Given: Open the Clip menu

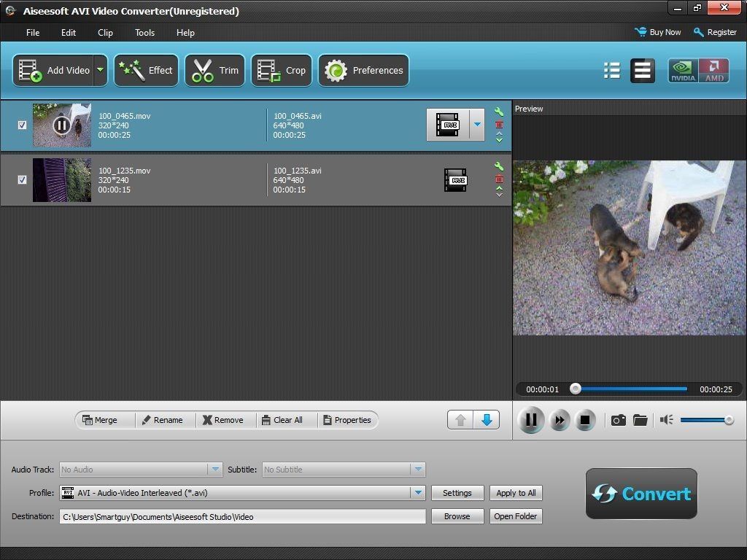Looking at the screenshot, I should (105, 32).
